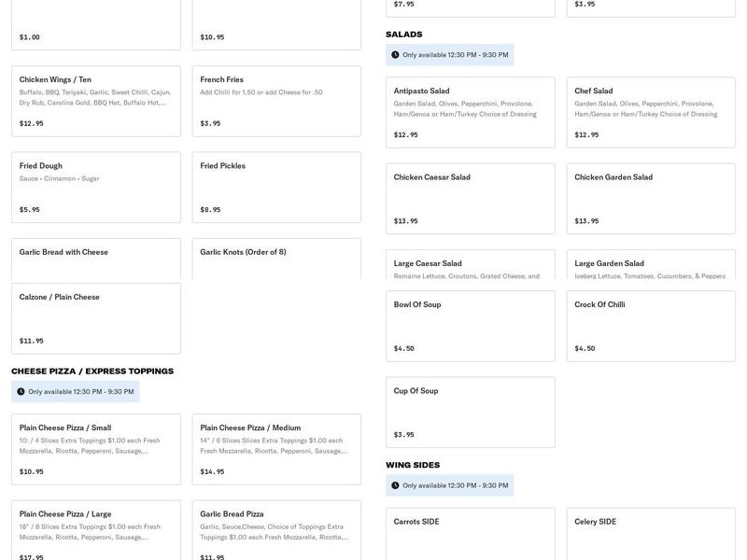Open Calzone / Plain Cheese item
The height and width of the screenshot is (560, 747).
pos(95,318)
